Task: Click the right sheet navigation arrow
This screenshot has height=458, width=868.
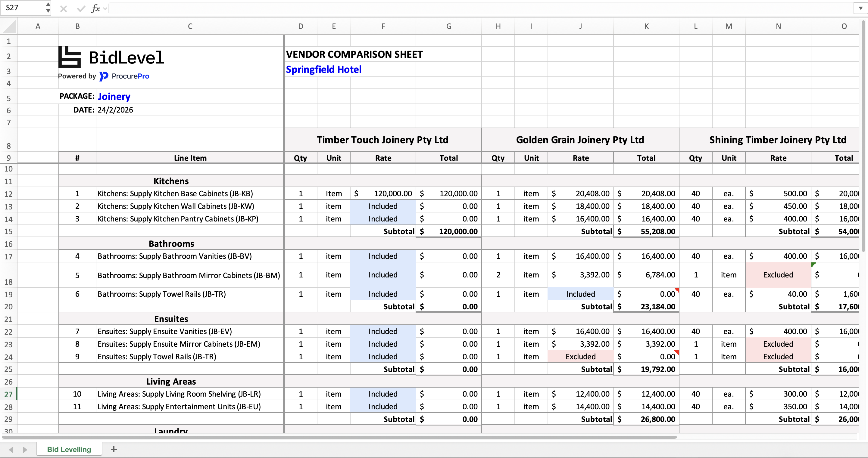Action: (25, 449)
